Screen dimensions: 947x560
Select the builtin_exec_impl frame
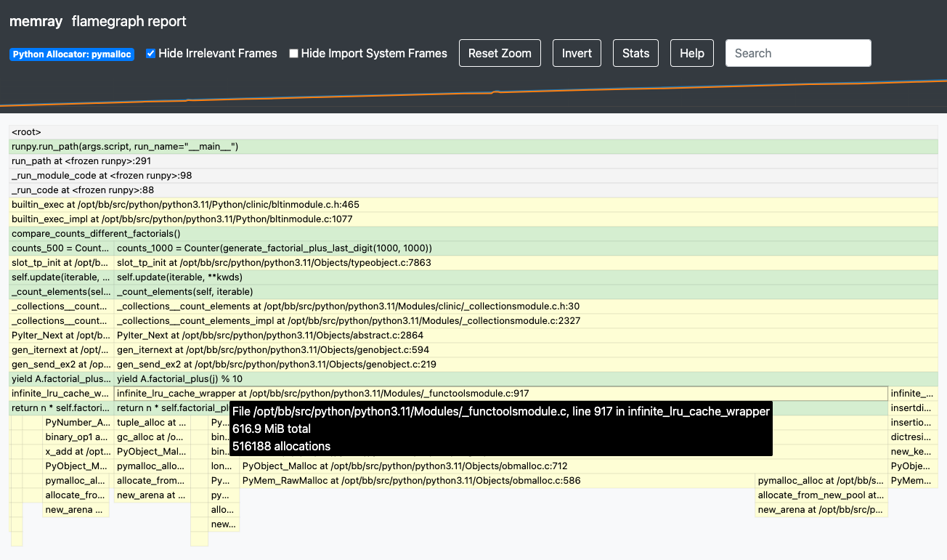(473, 219)
